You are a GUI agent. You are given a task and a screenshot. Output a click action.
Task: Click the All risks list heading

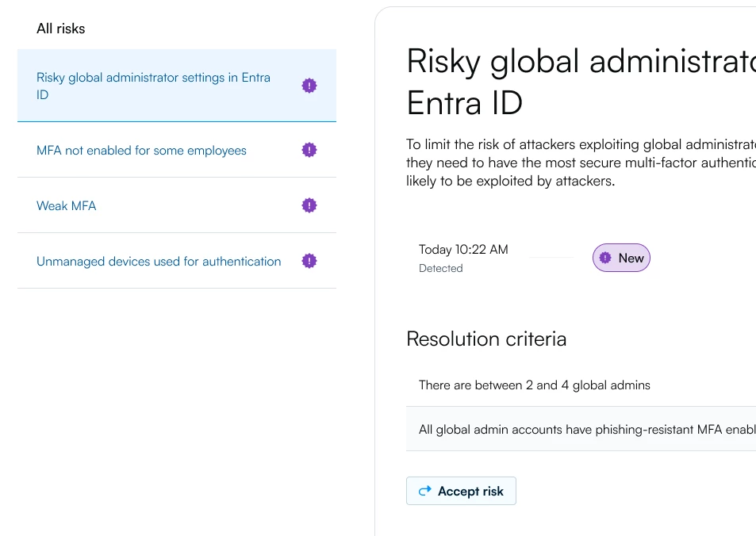point(60,29)
